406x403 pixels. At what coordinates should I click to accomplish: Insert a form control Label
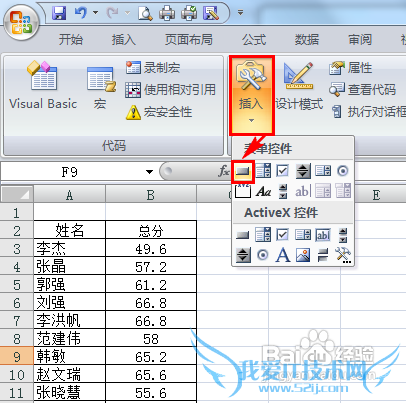(263, 191)
